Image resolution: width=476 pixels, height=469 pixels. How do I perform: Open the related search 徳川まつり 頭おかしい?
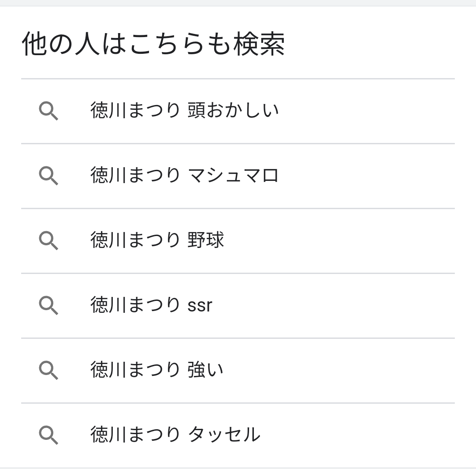238,111
